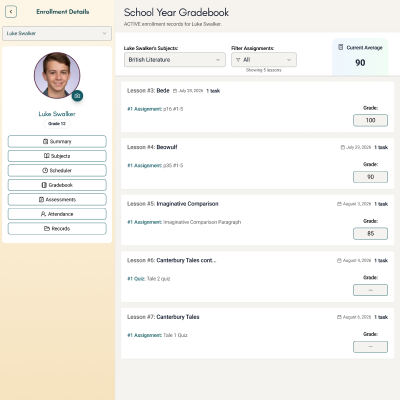Edit grade field showing 100 for Bede

tap(370, 120)
